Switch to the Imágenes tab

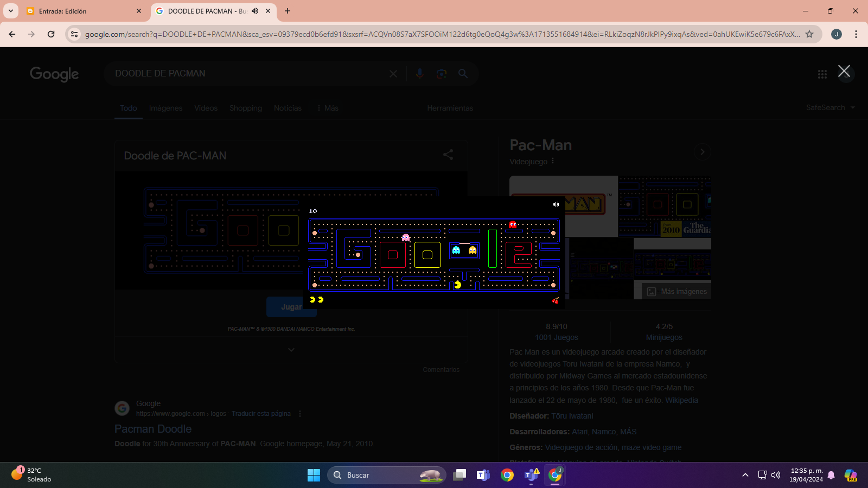click(x=166, y=108)
